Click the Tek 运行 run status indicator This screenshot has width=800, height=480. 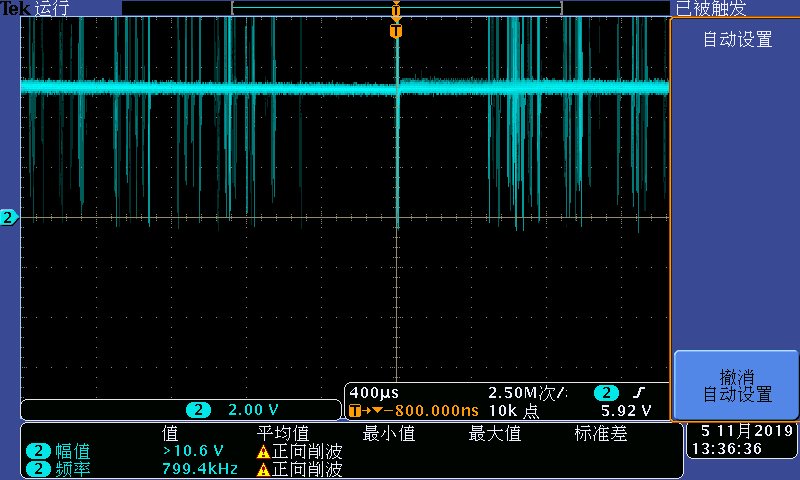click(35, 8)
